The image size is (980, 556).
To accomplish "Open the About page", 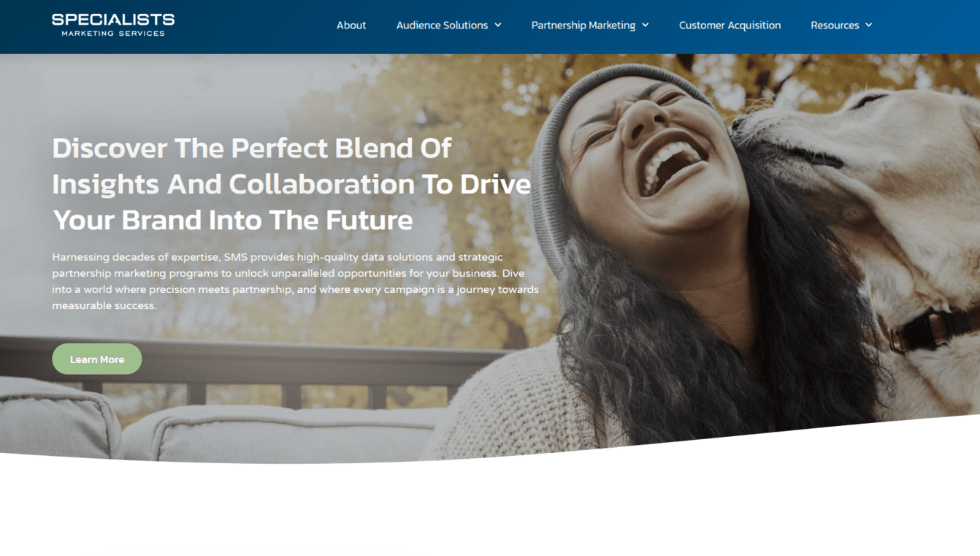I will point(351,25).
